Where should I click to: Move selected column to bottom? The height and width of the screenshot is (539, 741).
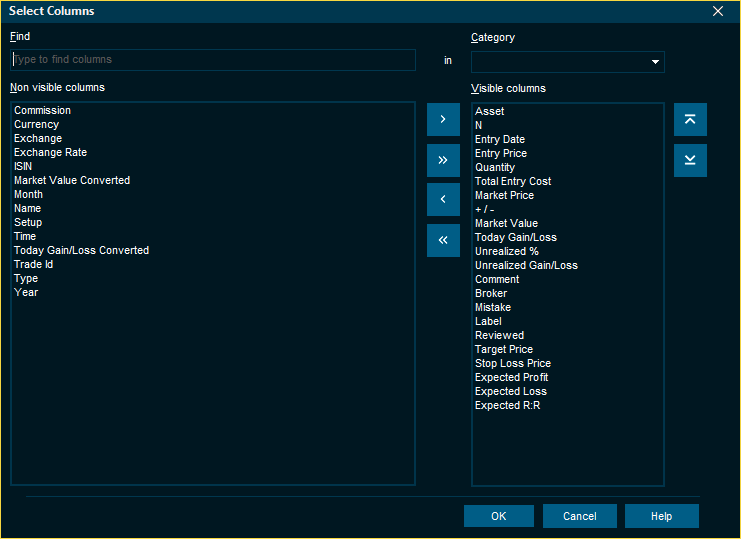(690, 160)
